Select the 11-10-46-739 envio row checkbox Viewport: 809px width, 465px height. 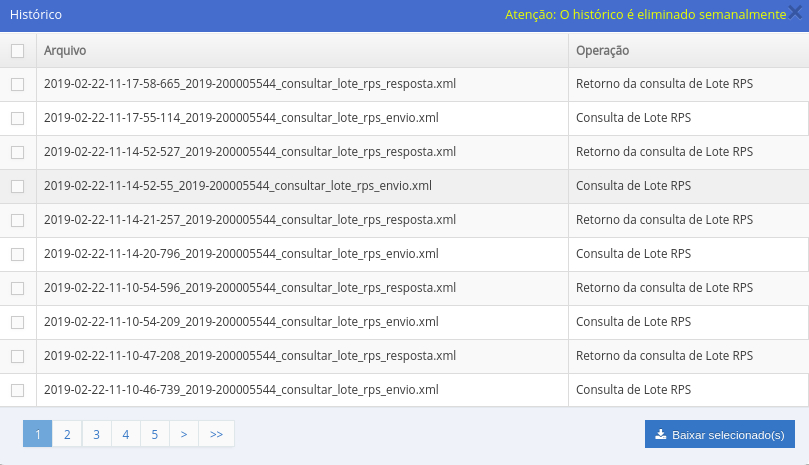(x=17, y=391)
